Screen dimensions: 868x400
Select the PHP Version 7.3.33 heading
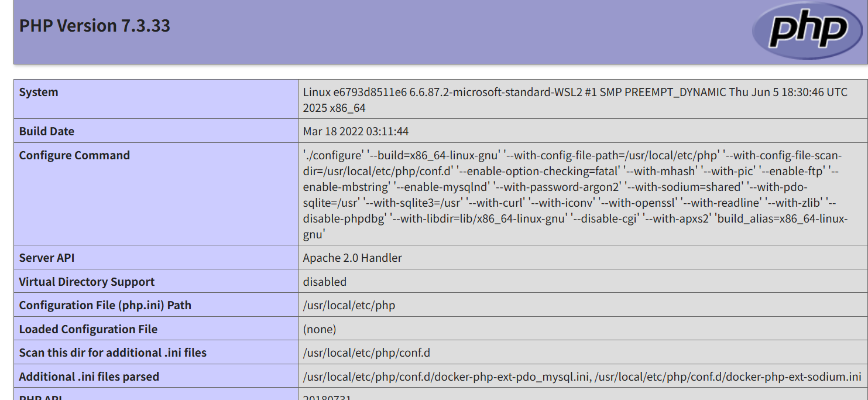pos(95,26)
